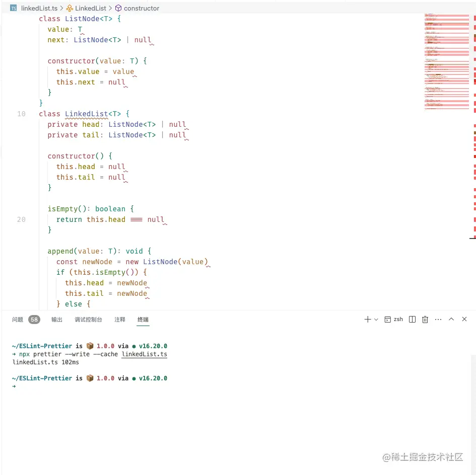The width and height of the screenshot is (476, 475).
Task: Click 'this.tail = newNode' assignment
Action: coord(106,294)
